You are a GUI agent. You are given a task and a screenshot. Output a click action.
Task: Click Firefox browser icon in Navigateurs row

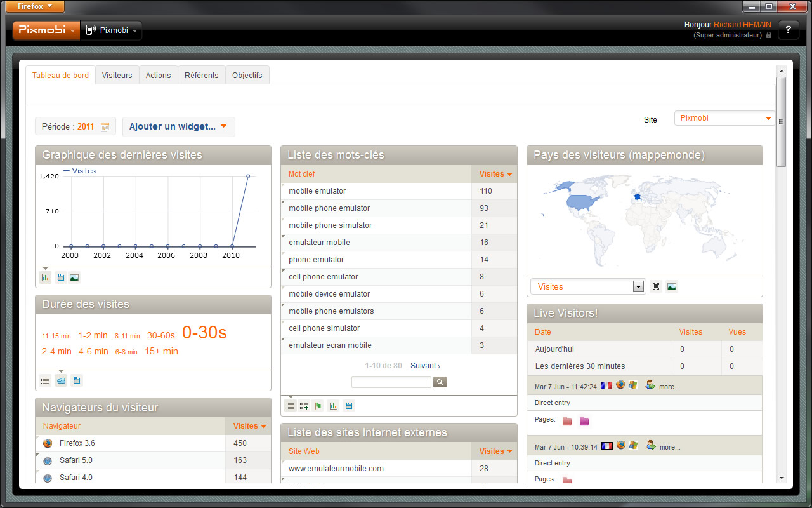pyautogui.click(x=48, y=443)
